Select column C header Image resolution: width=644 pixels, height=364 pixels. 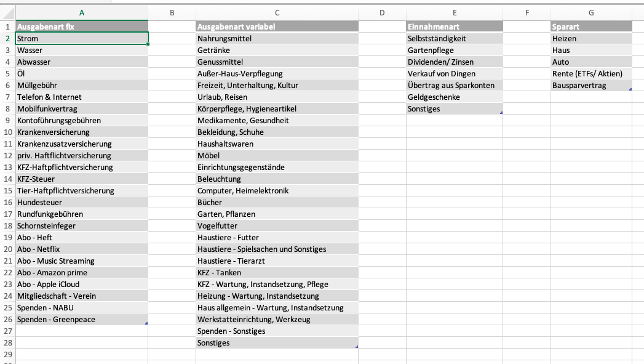click(277, 13)
